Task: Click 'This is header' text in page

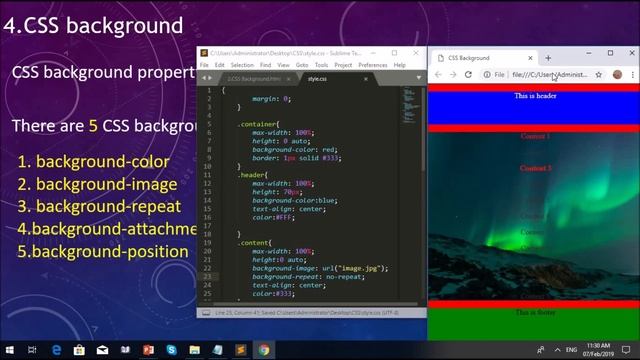Action: (x=535, y=96)
